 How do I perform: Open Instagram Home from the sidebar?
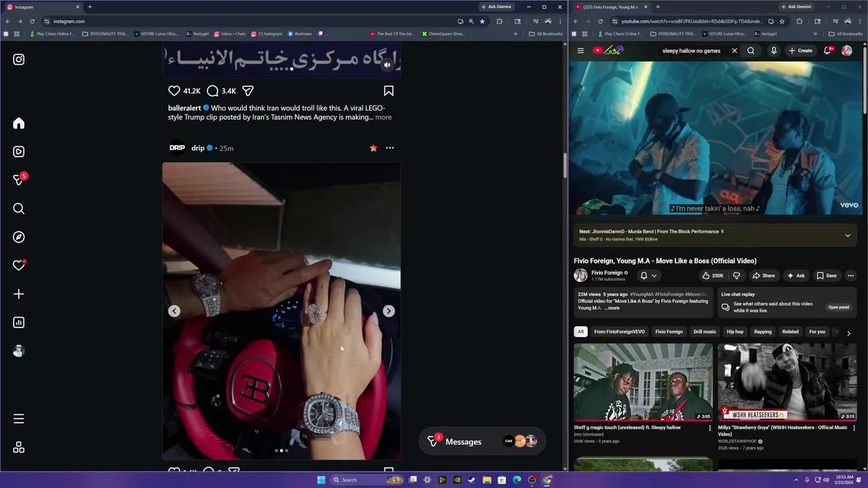click(x=19, y=123)
